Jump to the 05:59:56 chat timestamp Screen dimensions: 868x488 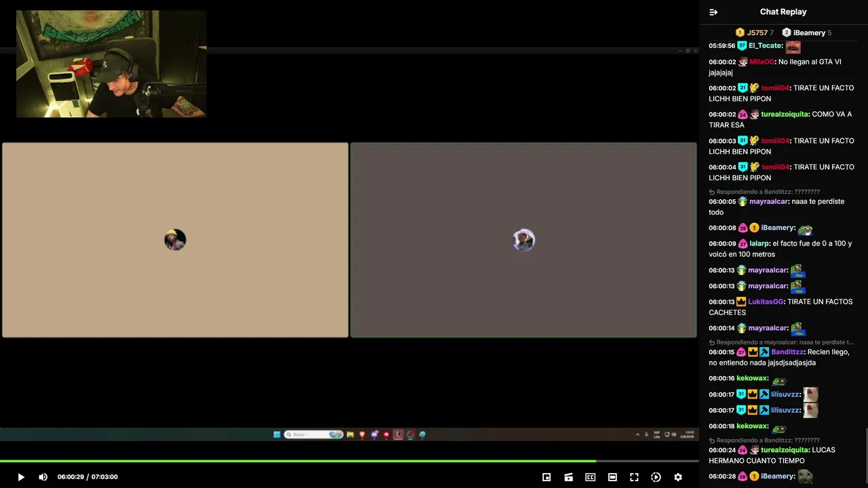point(722,45)
